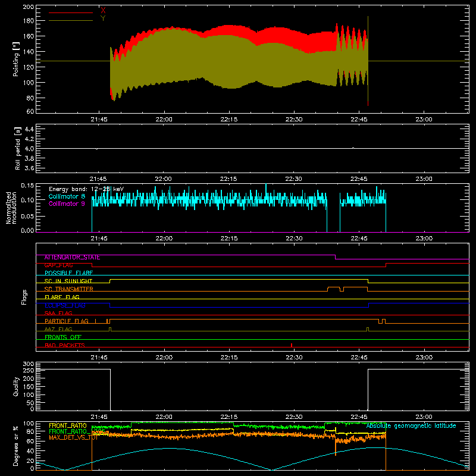Select the AAZ_FLAG label
The image size is (476, 476).
coord(58,330)
